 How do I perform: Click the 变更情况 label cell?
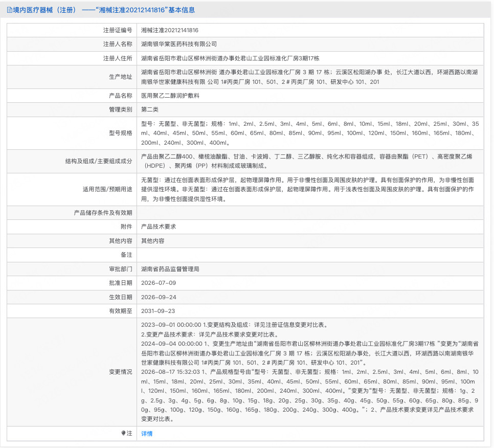[x=72, y=372]
